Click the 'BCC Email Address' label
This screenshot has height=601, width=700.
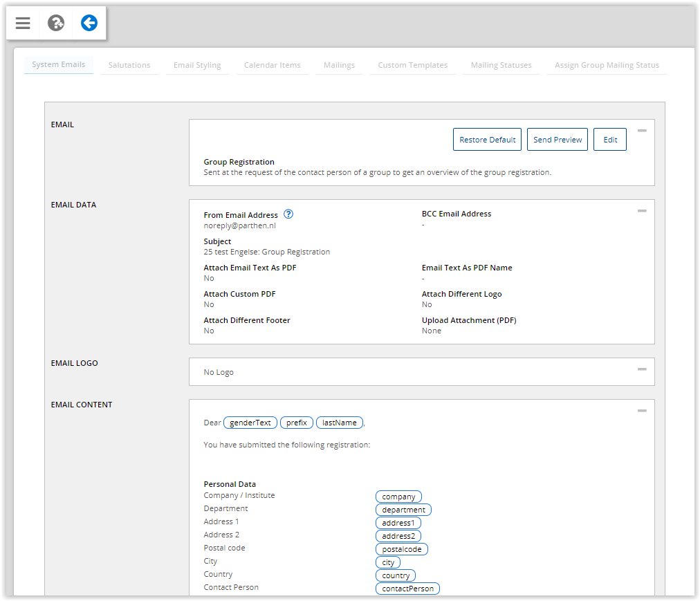457,214
